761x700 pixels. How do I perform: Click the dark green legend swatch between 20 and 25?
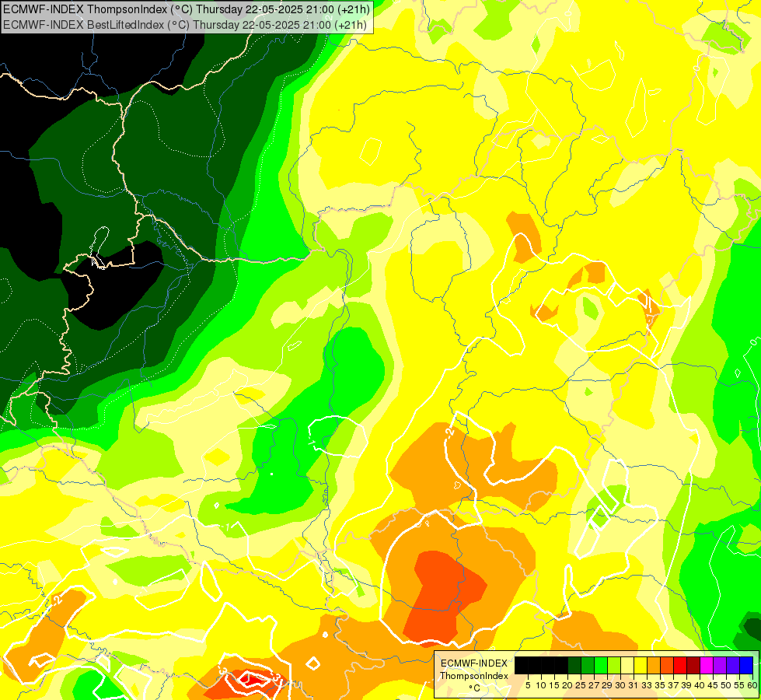pyautogui.click(x=574, y=665)
